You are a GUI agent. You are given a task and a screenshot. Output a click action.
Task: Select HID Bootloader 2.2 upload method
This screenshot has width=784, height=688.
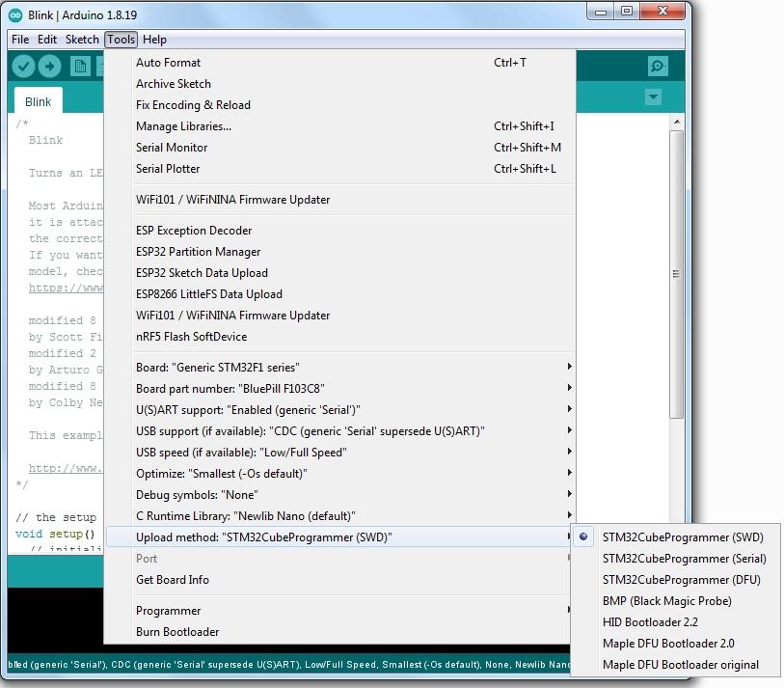point(675,622)
